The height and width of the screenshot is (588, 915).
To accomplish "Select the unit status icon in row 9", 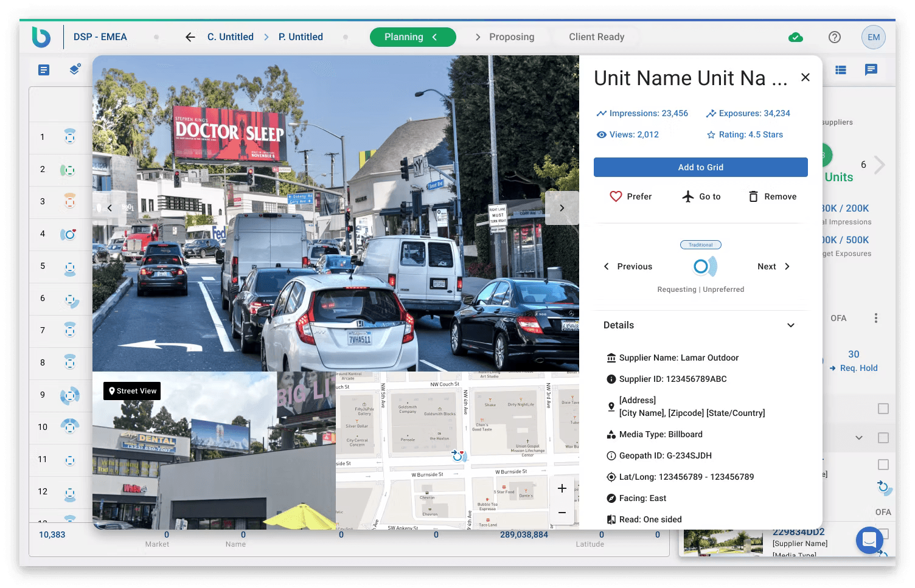I will pyautogui.click(x=70, y=395).
